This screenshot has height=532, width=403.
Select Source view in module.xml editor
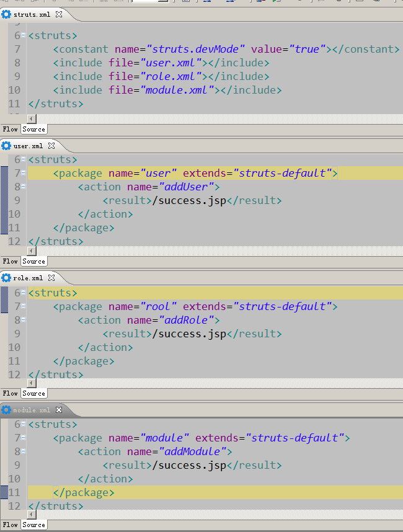[x=34, y=525]
